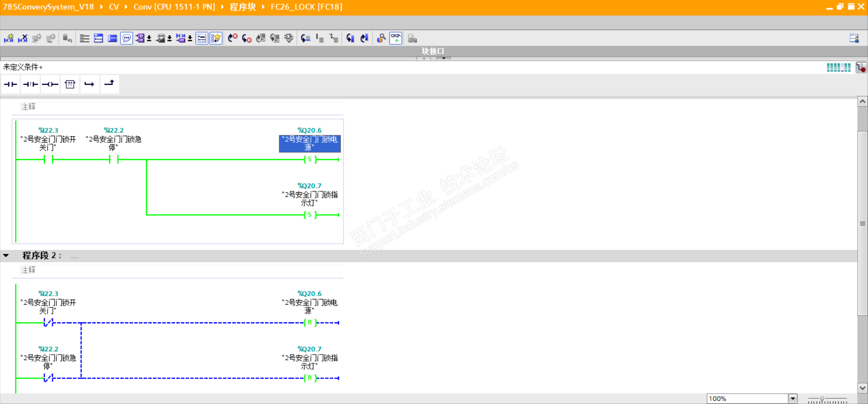The height and width of the screenshot is (404, 868).
Task: Open the tag information dropdown arrow
Action: (169, 38)
